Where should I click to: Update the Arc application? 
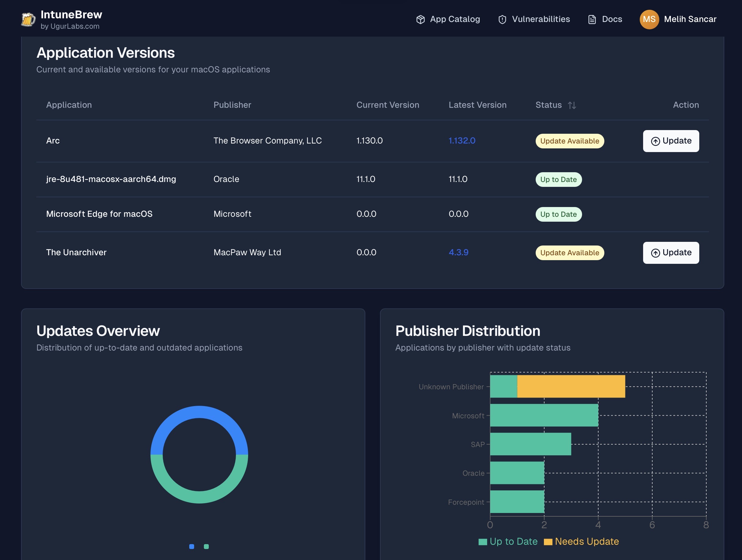(x=671, y=141)
